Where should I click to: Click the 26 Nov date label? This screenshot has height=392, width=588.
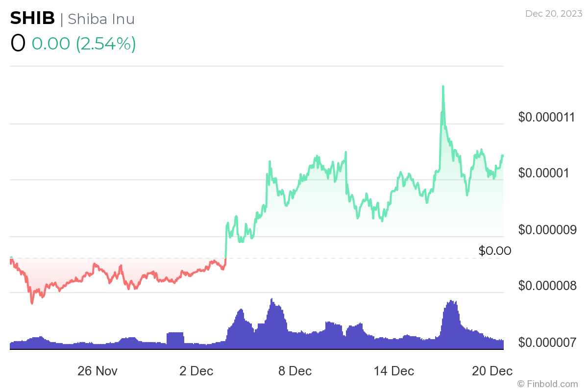click(x=98, y=371)
